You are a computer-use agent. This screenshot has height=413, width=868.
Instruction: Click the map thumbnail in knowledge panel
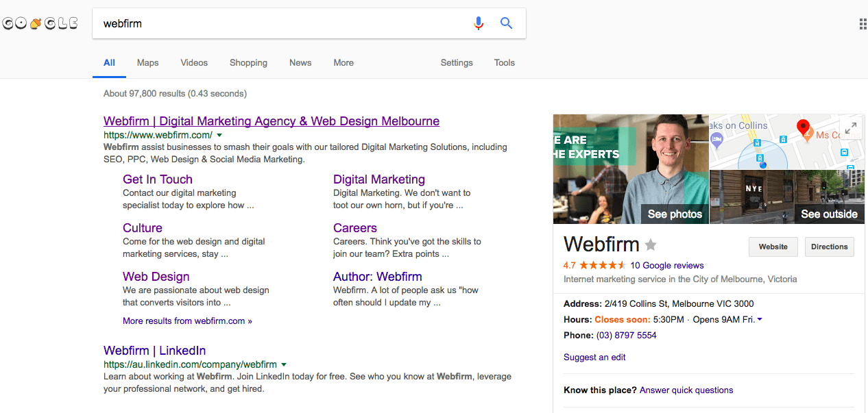[787, 142]
